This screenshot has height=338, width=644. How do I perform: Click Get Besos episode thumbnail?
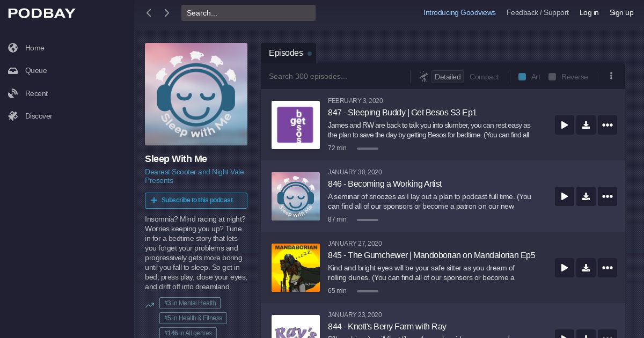pos(296,125)
